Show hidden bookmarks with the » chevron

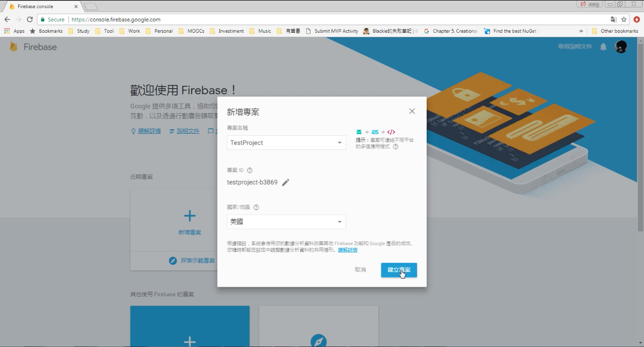(581, 31)
